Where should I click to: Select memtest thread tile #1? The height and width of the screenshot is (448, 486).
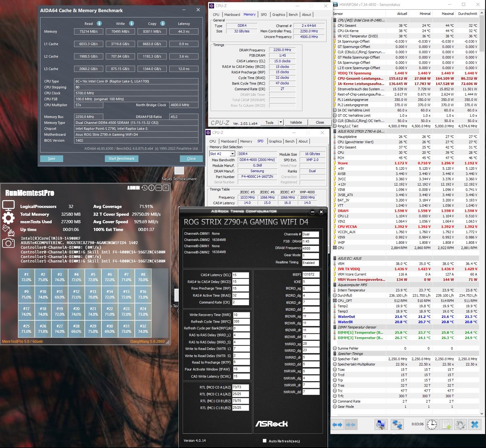26,277
